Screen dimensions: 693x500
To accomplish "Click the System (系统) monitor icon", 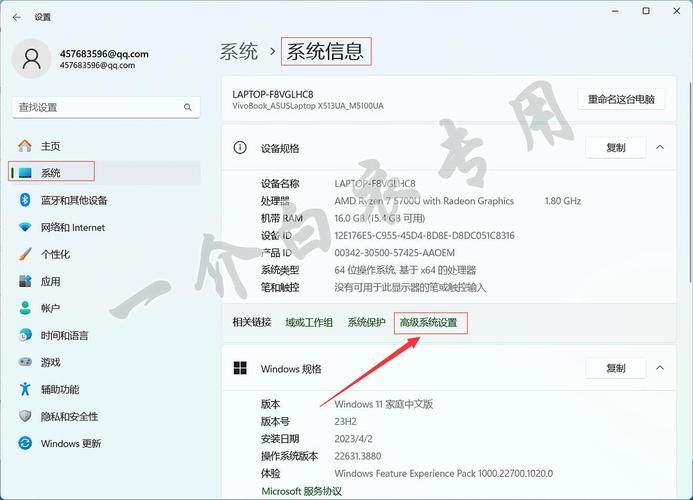I will point(25,172).
